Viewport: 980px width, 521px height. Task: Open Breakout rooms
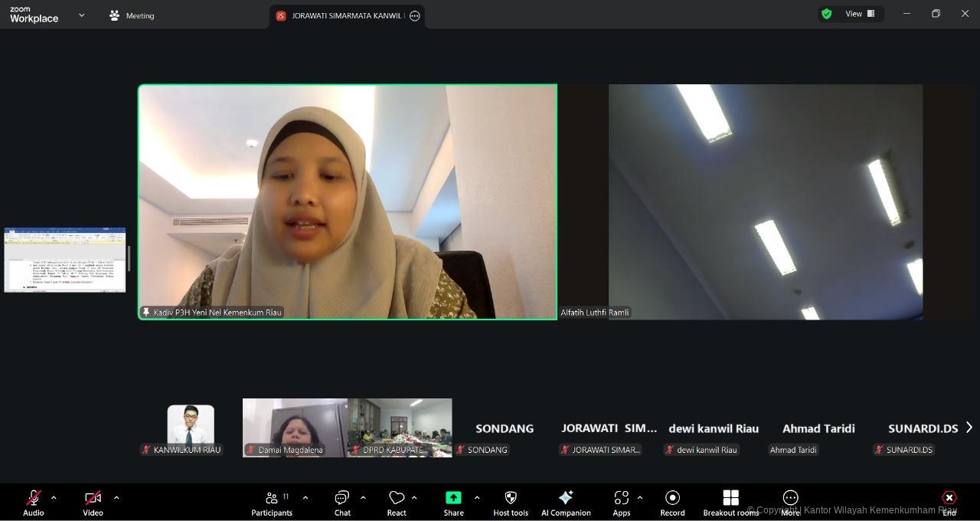pyautogui.click(x=730, y=502)
